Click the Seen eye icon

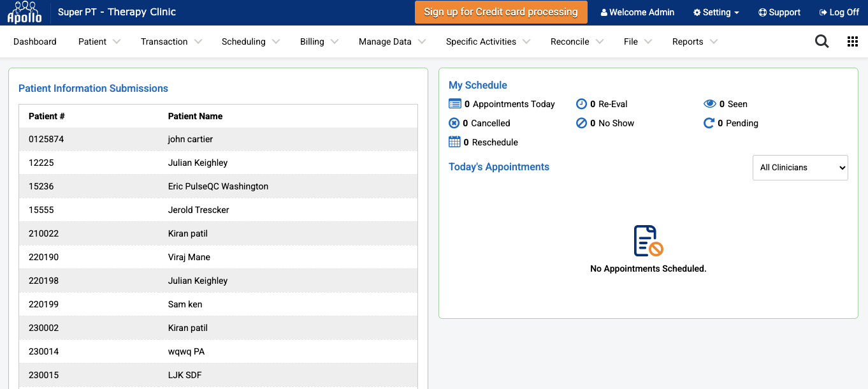coord(710,104)
